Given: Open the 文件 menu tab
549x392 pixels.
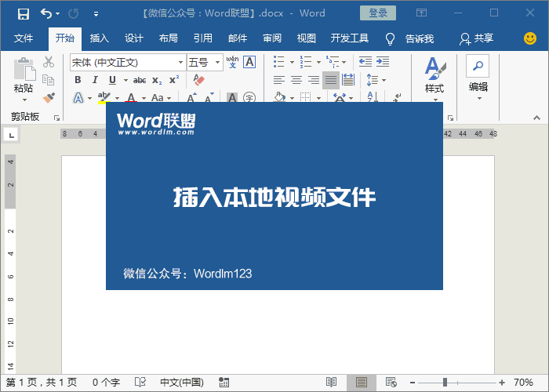Looking at the screenshot, I should coord(24,38).
